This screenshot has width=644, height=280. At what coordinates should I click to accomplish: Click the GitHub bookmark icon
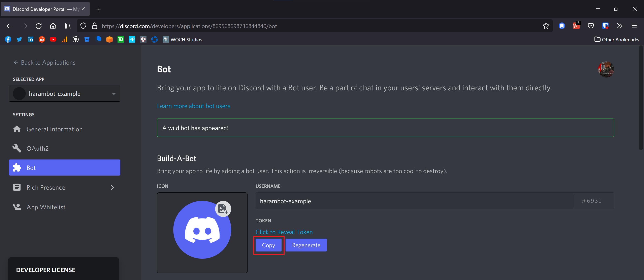pos(75,39)
